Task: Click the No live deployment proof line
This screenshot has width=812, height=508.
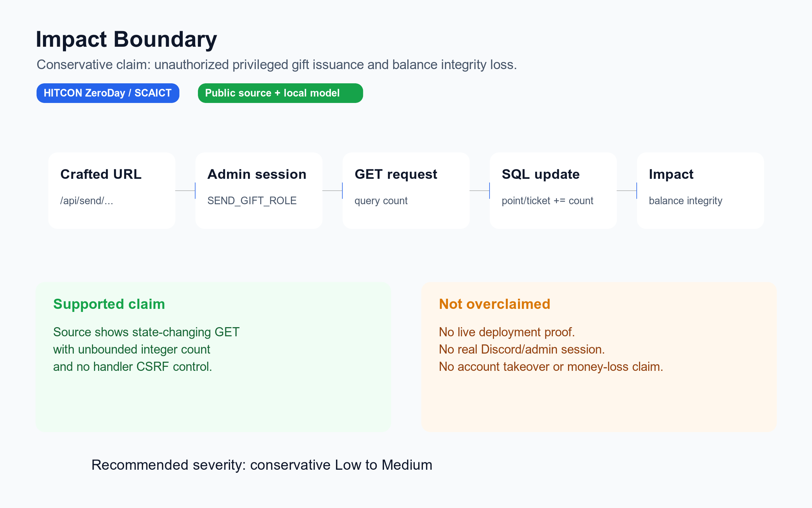Action: [x=507, y=332]
